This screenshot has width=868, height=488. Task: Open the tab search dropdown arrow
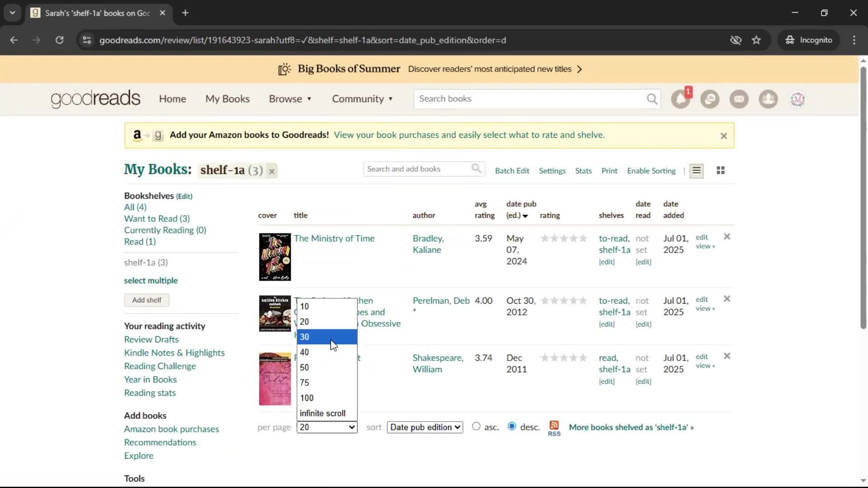pyautogui.click(x=13, y=13)
